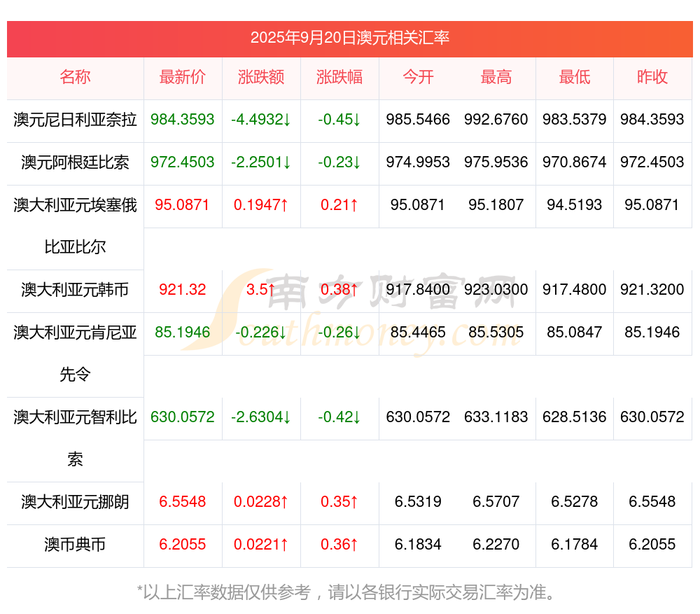Click the 涨跌幅 column header
This screenshot has height=614, width=700.
point(339,77)
